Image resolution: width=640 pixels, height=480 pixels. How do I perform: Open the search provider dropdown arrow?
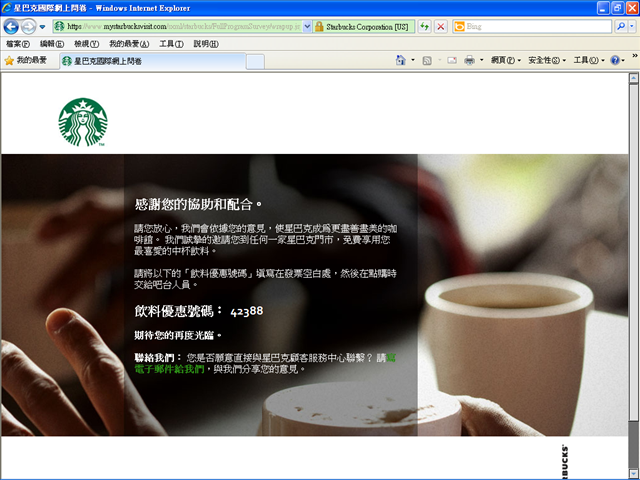coord(632,27)
